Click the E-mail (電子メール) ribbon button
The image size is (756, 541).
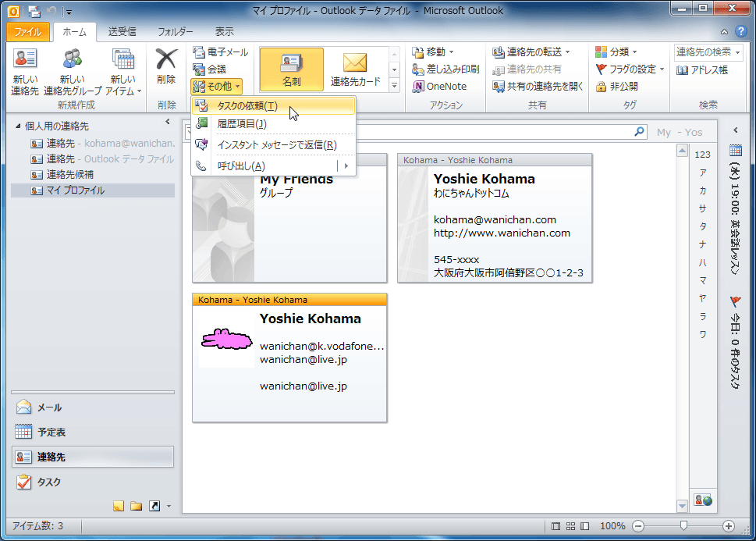[220, 52]
